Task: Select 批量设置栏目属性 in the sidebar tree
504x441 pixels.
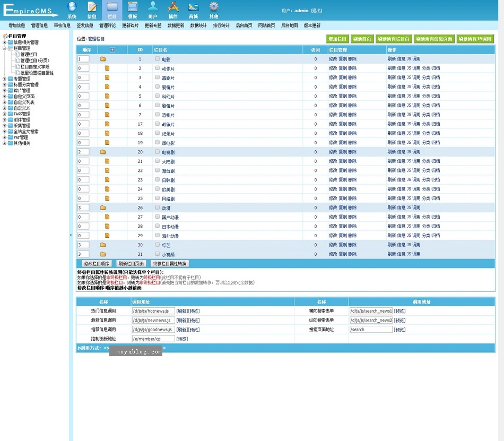Action: click(37, 73)
